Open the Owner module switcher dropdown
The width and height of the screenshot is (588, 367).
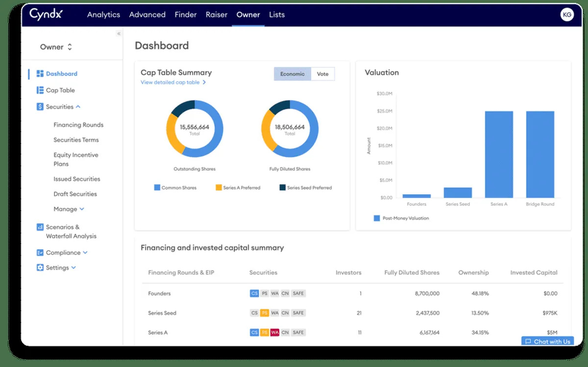pyautogui.click(x=56, y=47)
